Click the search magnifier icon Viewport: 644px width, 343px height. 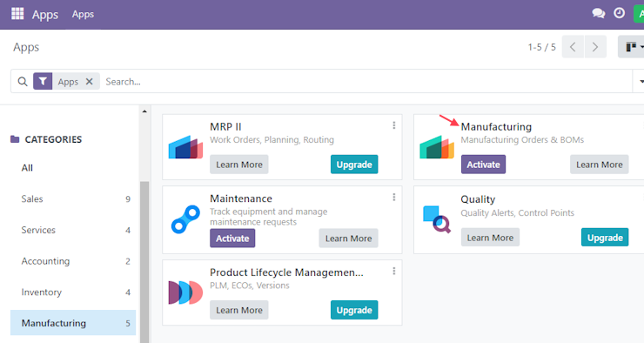coord(23,81)
